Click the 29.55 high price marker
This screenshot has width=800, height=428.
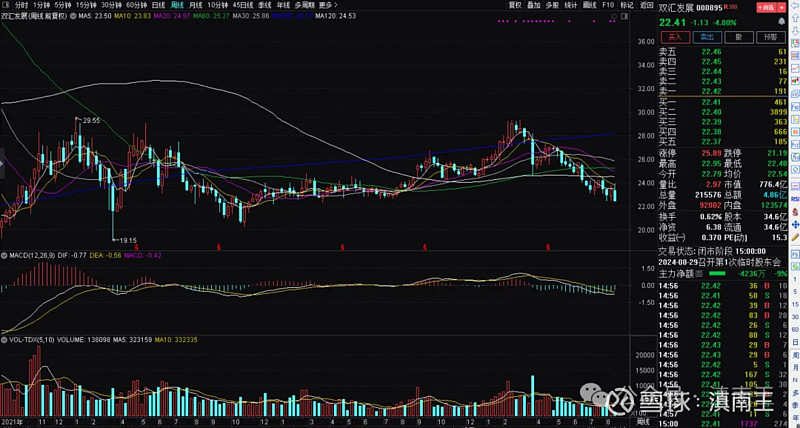click(x=90, y=121)
